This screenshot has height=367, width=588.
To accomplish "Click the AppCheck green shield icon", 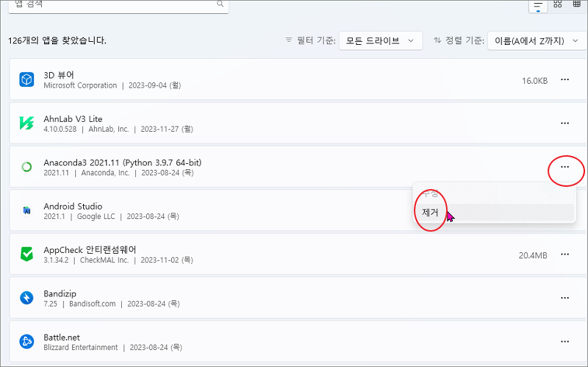I will [26, 254].
